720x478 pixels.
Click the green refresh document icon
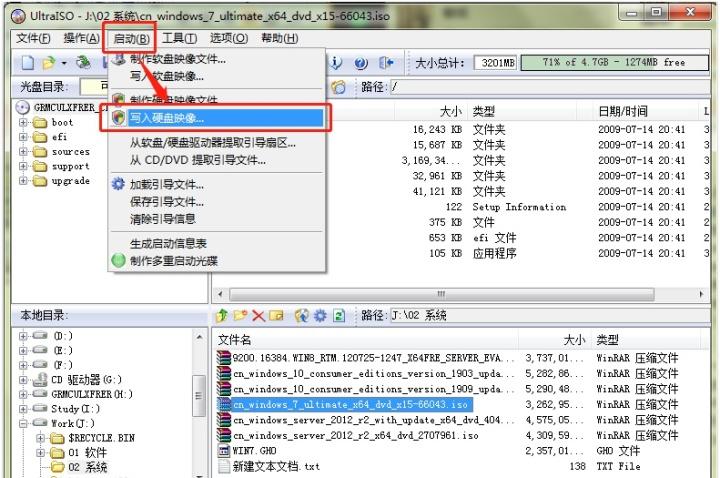click(339, 315)
